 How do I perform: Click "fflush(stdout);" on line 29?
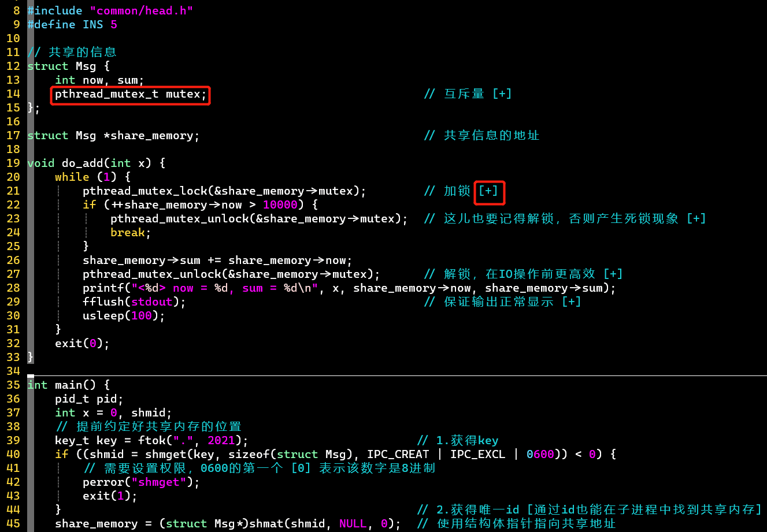coord(135,302)
